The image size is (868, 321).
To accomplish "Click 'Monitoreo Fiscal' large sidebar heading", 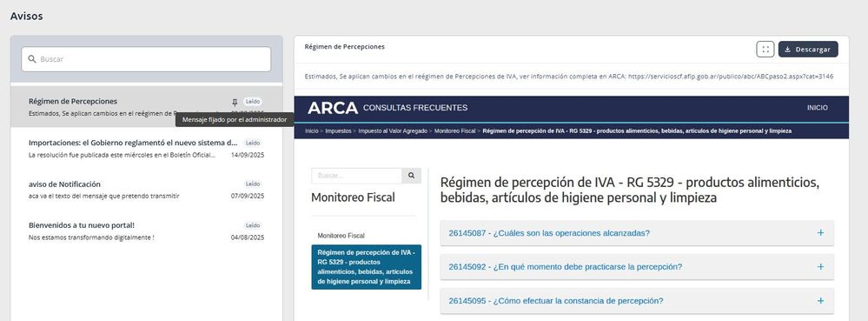I will [353, 197].
